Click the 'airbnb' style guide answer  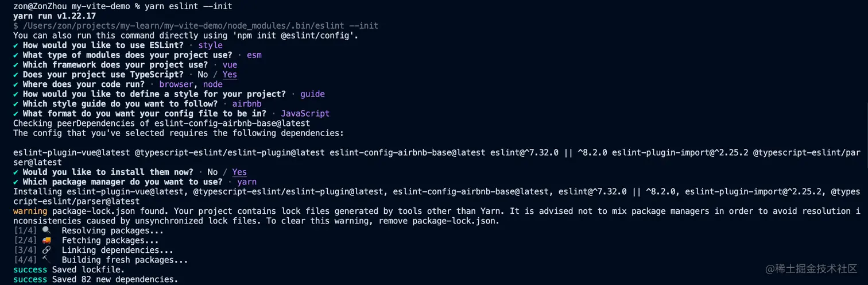(247, 104)
